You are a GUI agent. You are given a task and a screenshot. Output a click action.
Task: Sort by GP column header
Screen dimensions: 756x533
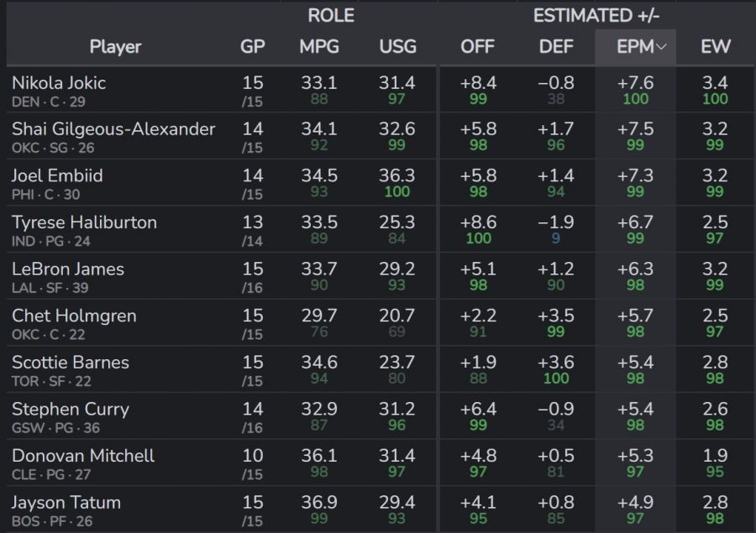point(253,47)
